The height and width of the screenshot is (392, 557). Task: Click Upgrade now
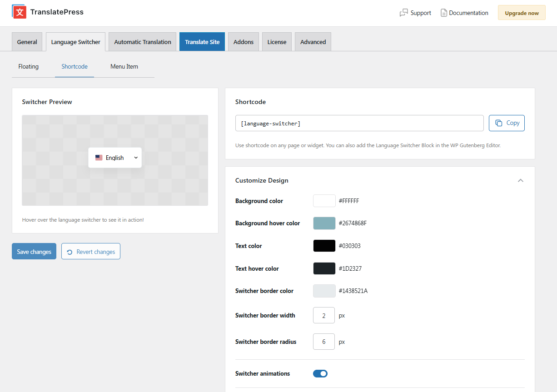pyautogui.click(x=522, y=12)
